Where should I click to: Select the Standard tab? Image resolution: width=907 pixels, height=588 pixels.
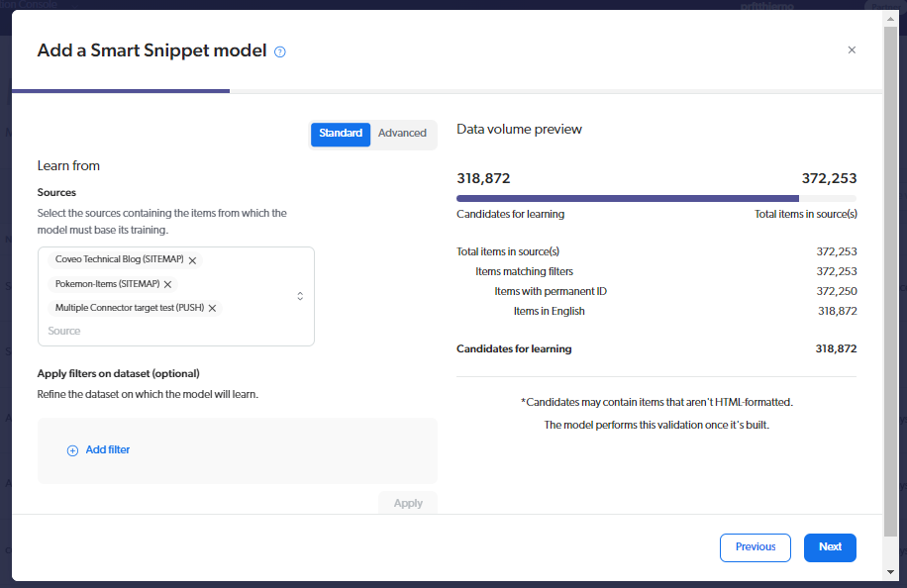pyautogui.click(x=341, y=133)
